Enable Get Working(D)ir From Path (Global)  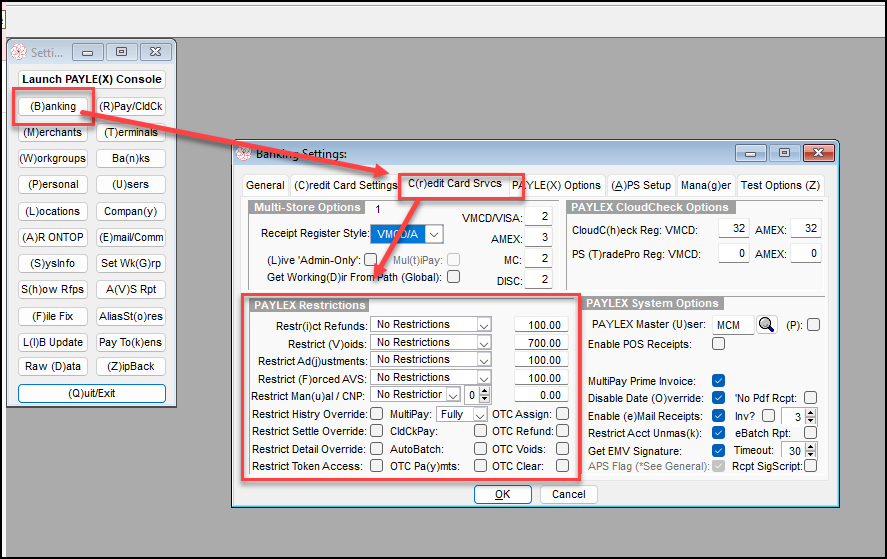(453, 277)
